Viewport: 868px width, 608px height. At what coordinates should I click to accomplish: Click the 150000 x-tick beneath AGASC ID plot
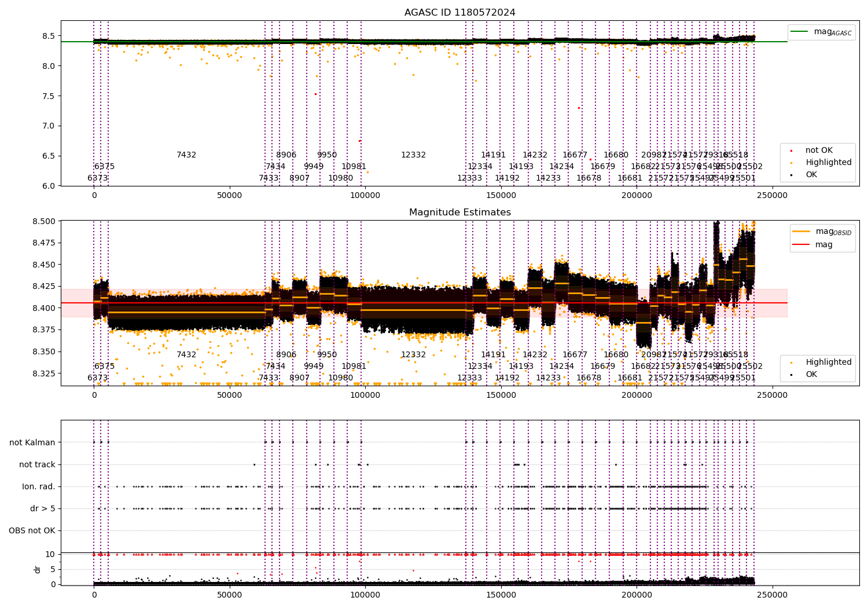tap(501, 195)
